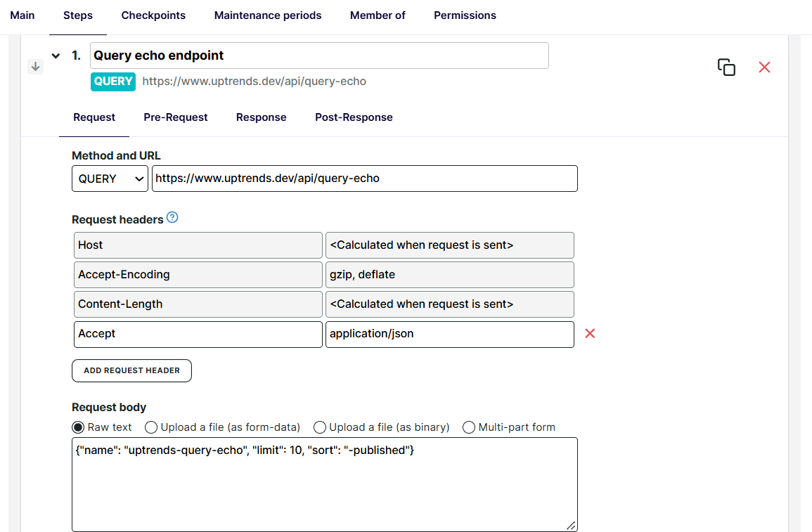812x532 pixels.
Task: Choose Upload a file (as form-data)
Action: [151, 427]
